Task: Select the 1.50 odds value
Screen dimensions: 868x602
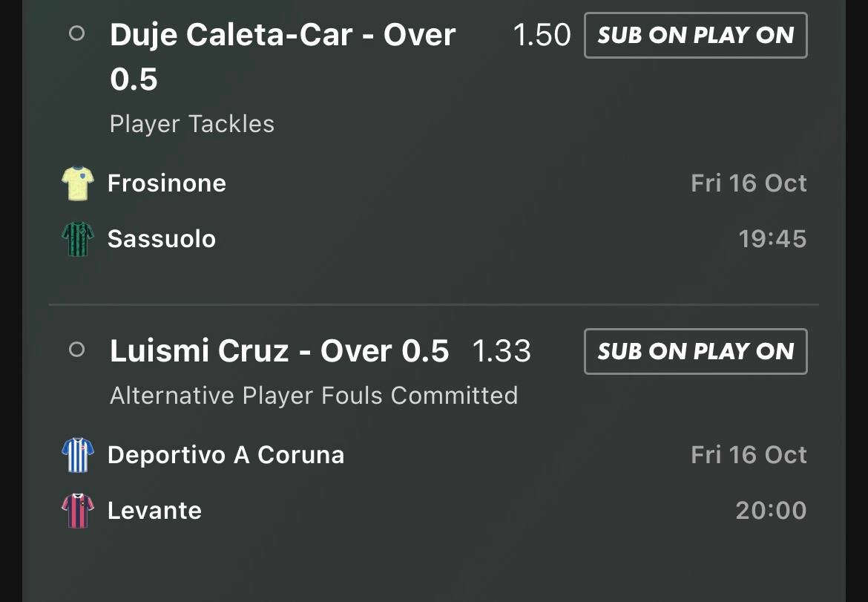Action: click(x=542, y=35)
